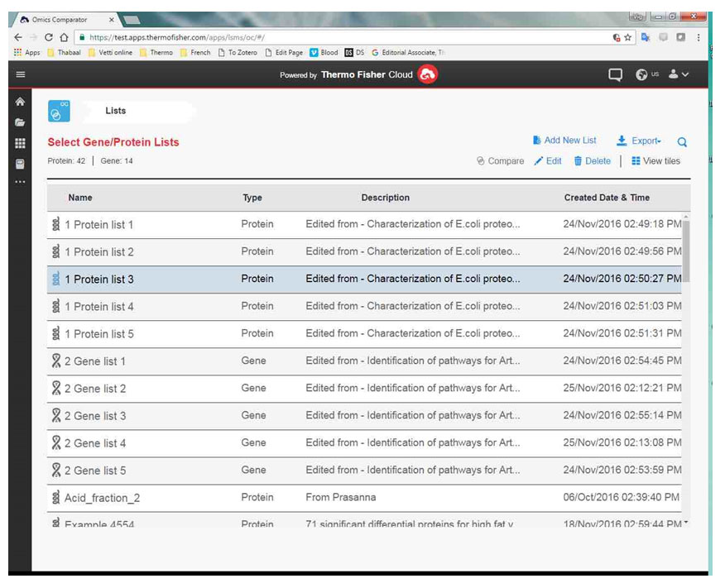Click the gene icon of 2 Gene list 3
Image resolution: width=725 pixels, height=588 pixels.
coord(56,415)
